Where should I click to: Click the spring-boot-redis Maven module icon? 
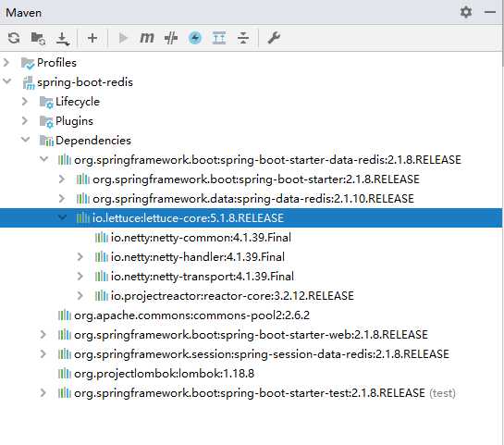tap(29, 82)
